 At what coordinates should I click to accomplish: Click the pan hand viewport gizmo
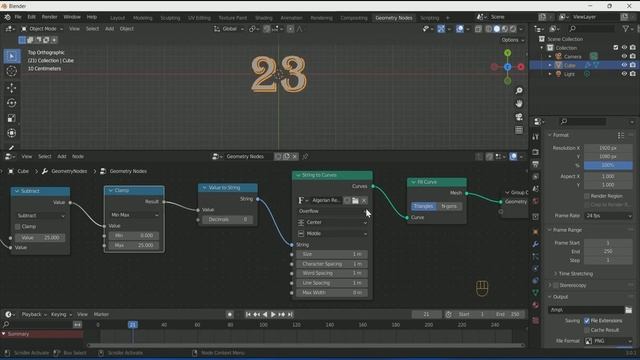[x=519, y=104]
